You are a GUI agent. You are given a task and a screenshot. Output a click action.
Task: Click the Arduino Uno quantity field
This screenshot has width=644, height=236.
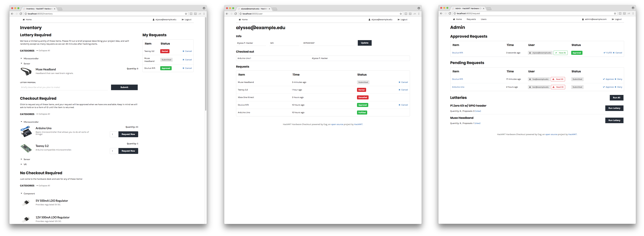tap(114, 134)
